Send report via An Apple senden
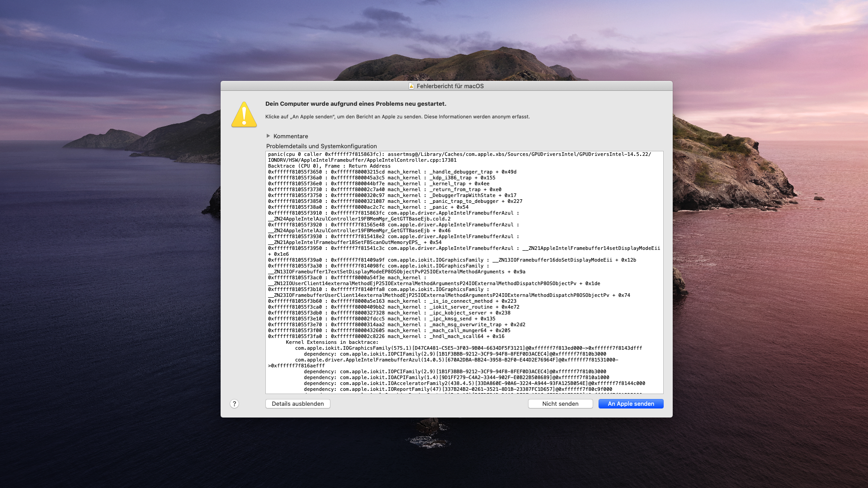This screenshot has width=868, height=488. tap(631, 404)
